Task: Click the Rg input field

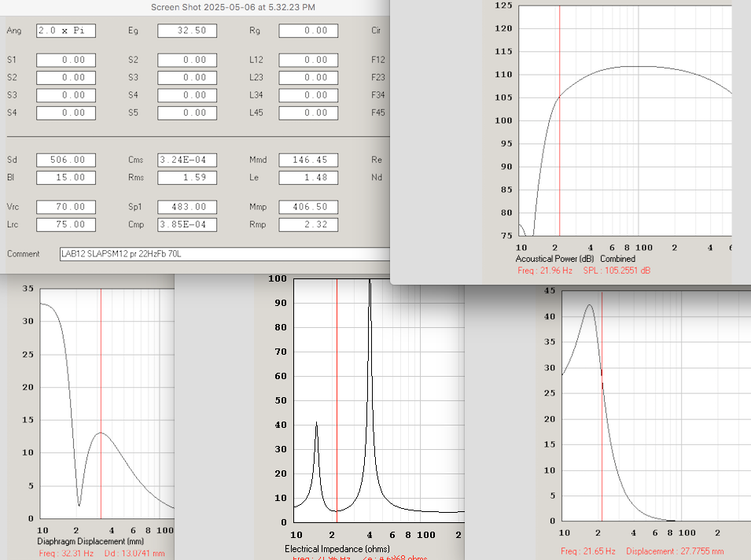Action: [x=308, y=31]
